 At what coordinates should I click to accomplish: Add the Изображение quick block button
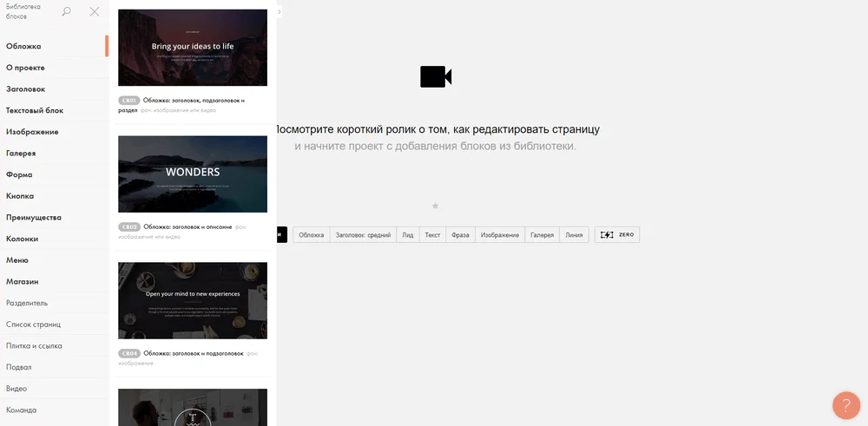coord(500,234)
